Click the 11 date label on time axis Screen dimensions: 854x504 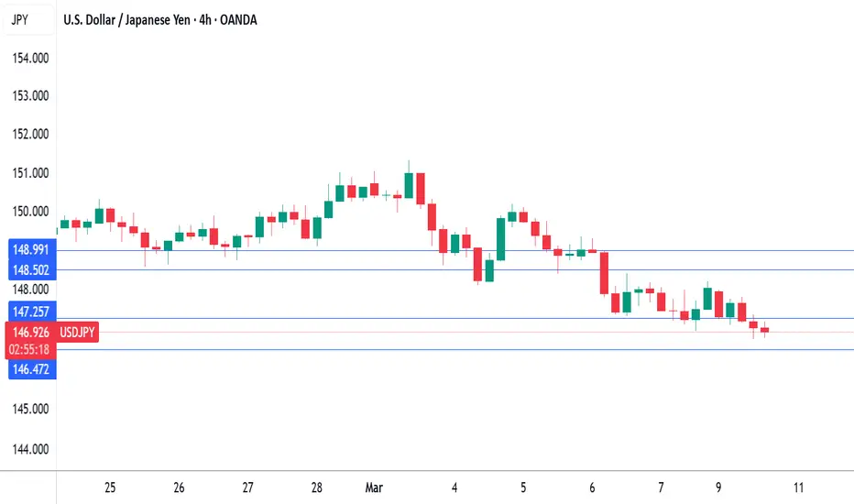click(798, 488)
